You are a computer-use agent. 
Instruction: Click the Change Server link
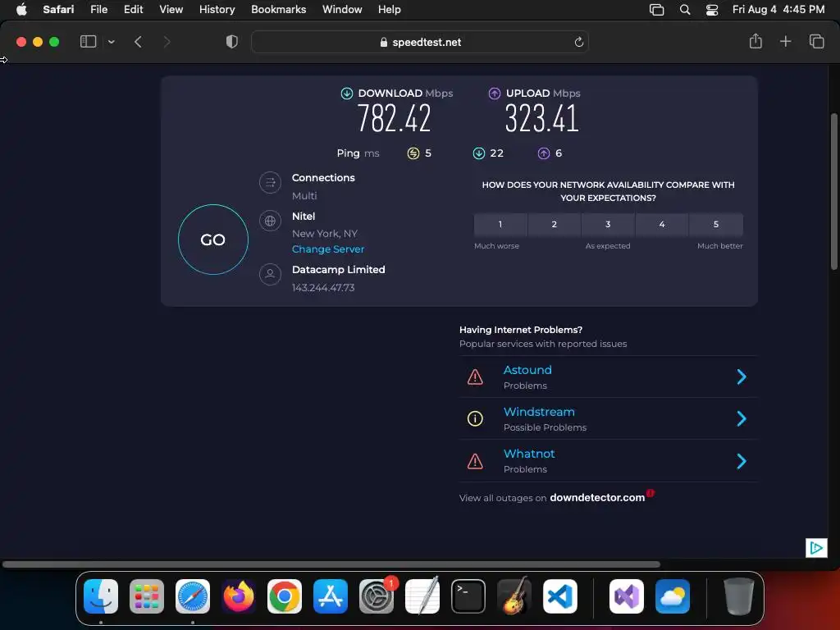click(x=328, y=249)
